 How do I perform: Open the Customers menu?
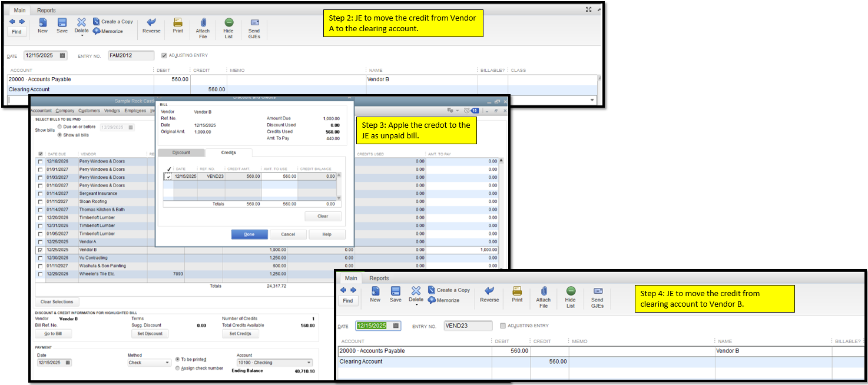click(90, 111)
